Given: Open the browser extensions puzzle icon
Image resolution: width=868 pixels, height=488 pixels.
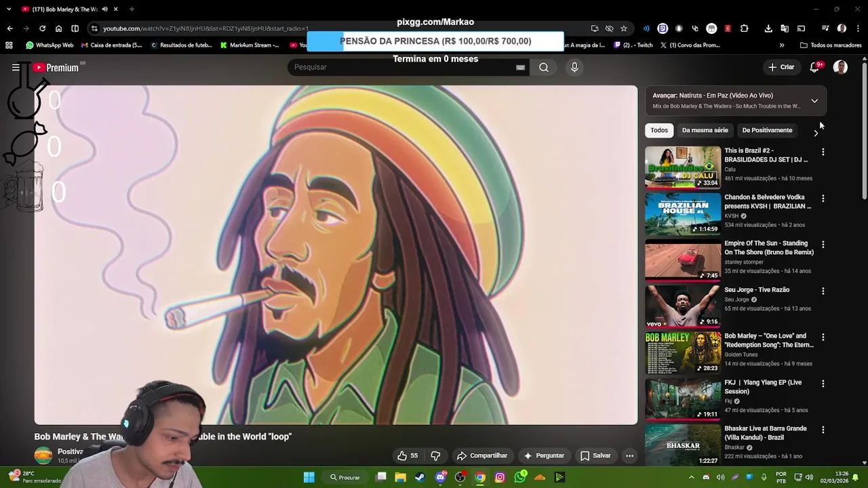Looking at the screenshot, I should [744, 28].
